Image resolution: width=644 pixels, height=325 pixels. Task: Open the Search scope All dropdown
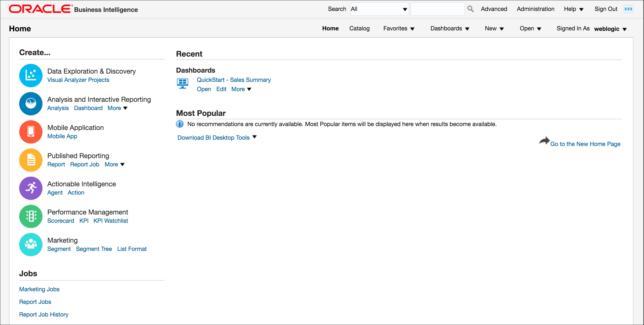[379, 9]
